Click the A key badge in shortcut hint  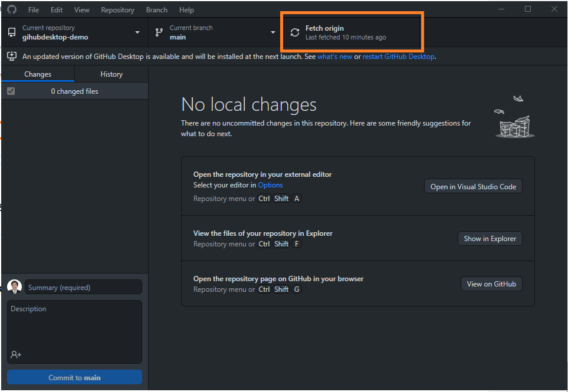pos(297,199)
